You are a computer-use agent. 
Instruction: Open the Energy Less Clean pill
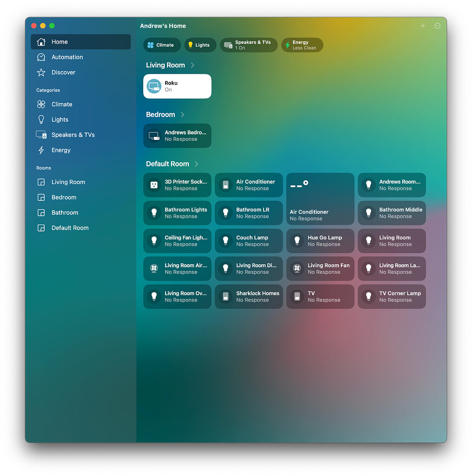point(302,45)
